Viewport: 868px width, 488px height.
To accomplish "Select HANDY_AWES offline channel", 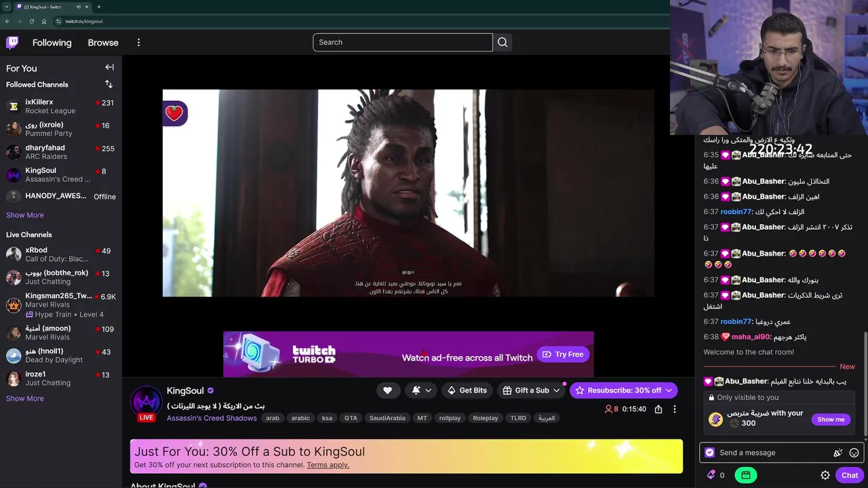I will [61, 197].
